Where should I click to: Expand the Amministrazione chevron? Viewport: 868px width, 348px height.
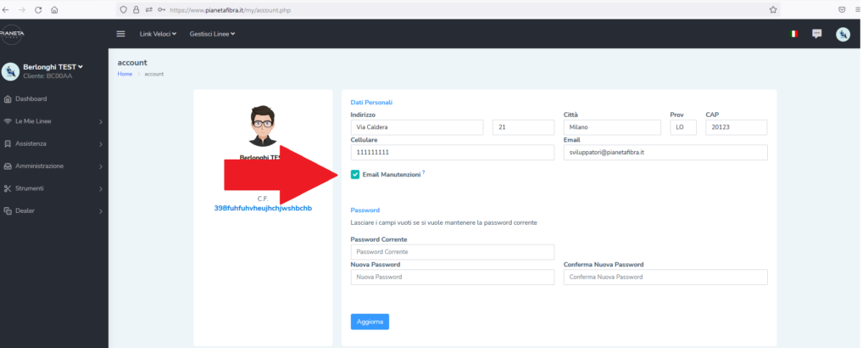(x=101, y=166)
